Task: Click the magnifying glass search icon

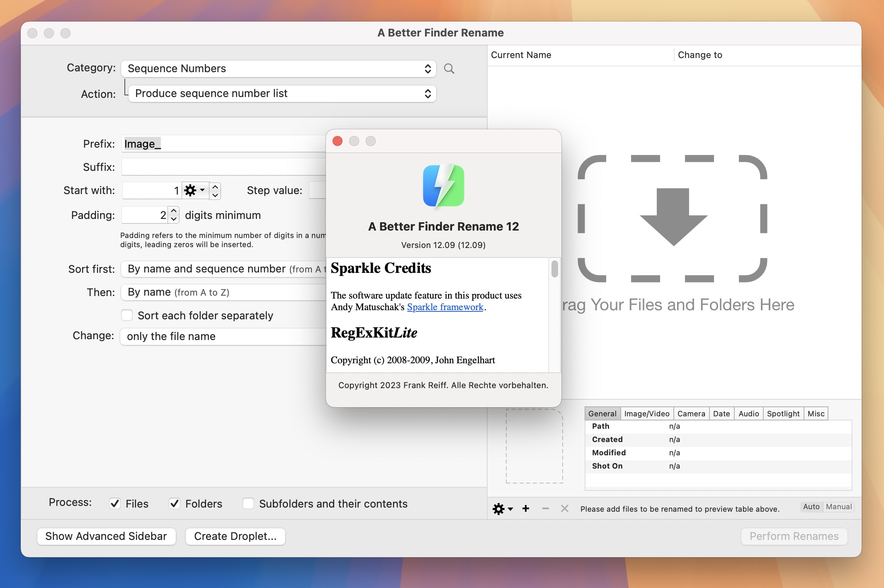Action: [449, 68]
